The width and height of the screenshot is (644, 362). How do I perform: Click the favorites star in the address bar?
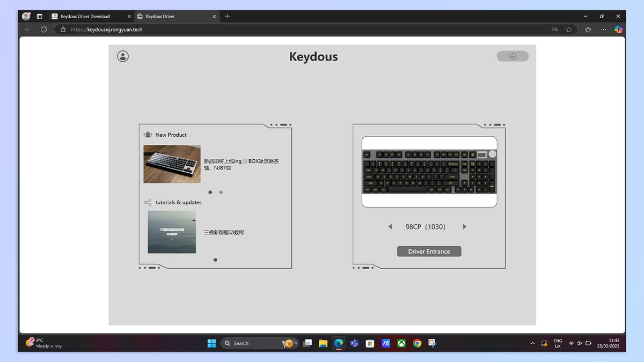[x=569, y=29]
